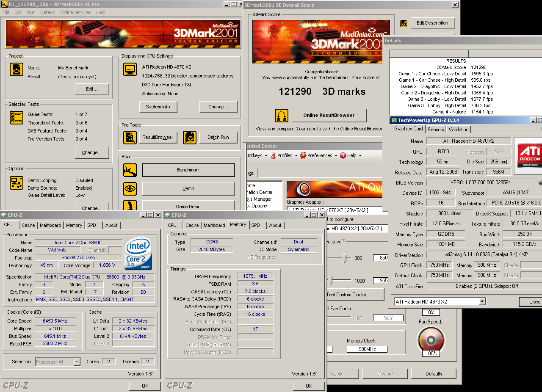Viewport: 542px width, 392px height.
Task: Click the GPU-Z title bar app icon
Action: pyautogui.click(x=394, y=121)
